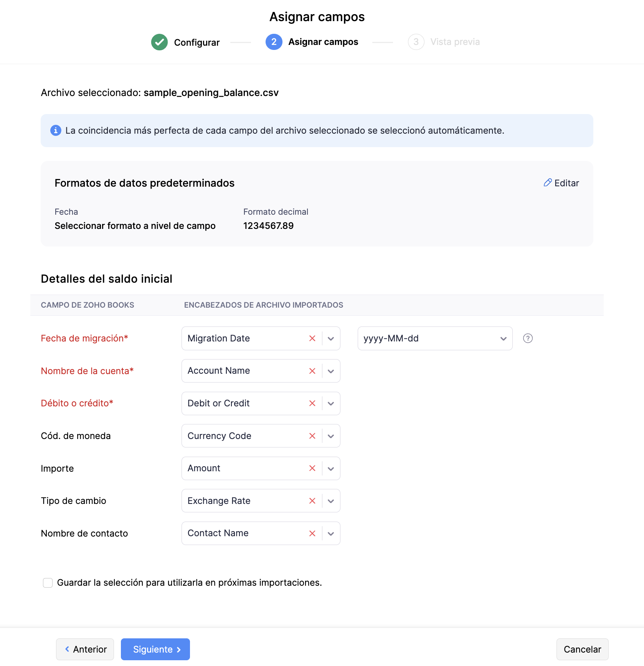Expand the Amount field dropdown
The width and height of the screenshot is (644, 666).
click(x=331, y=469)
